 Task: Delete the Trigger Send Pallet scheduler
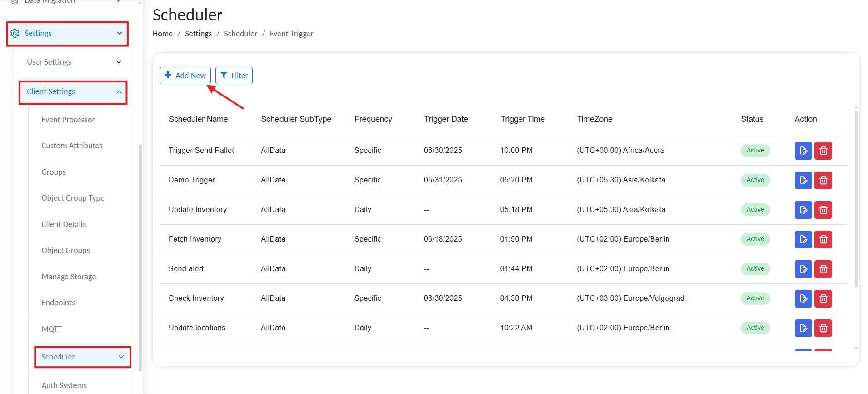click(823, 151)
